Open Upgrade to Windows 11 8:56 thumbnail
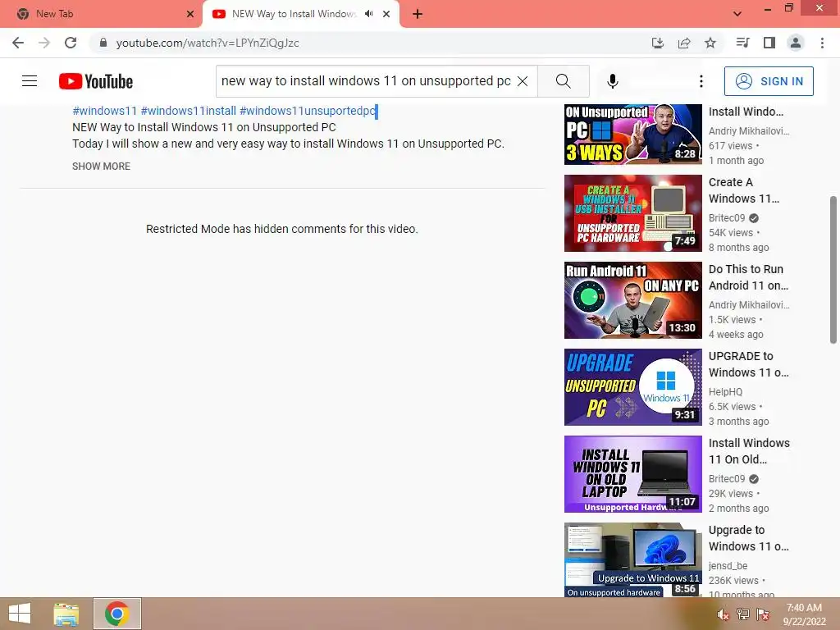 click(632, 559)
